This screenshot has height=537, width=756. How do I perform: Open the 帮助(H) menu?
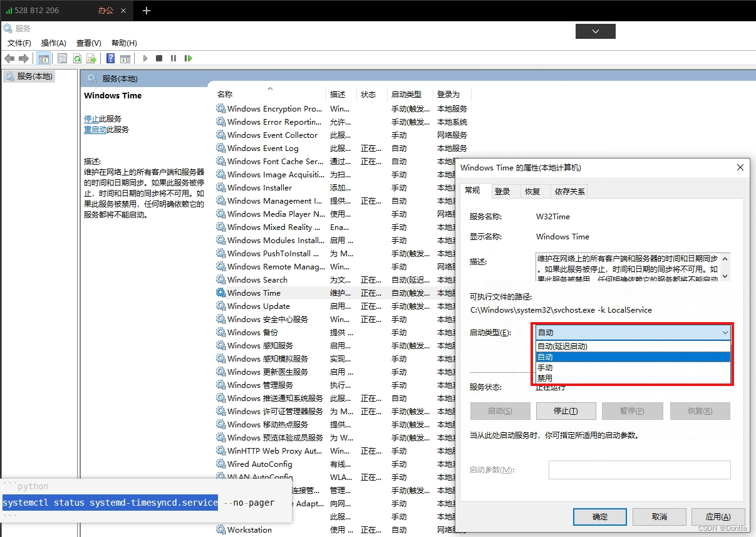124,43
